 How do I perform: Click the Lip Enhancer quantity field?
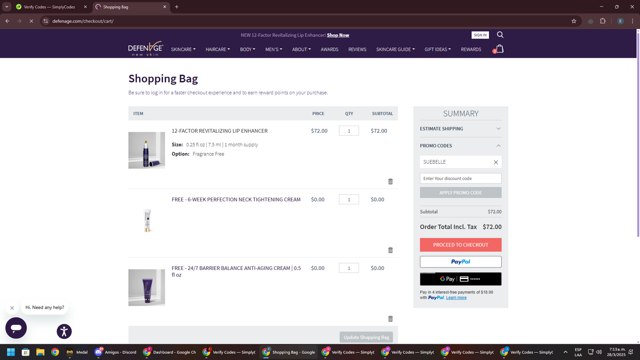pyautogui.click(x=349, y=131)
